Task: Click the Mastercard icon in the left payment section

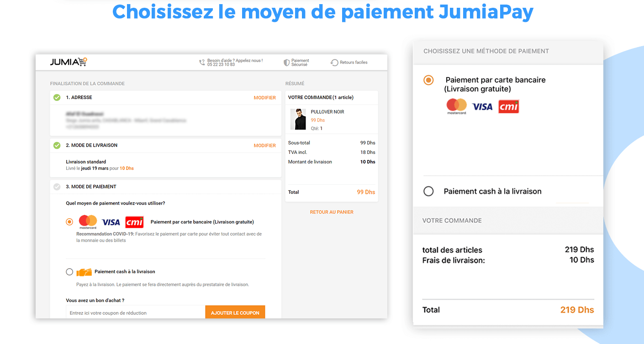Action: click(x=88, y=222)
